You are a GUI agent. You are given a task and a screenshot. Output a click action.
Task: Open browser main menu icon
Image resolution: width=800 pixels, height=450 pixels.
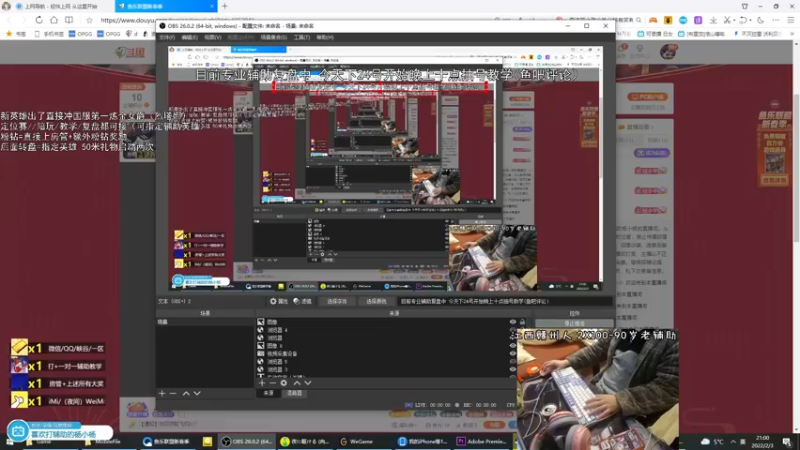click(791, 20)
